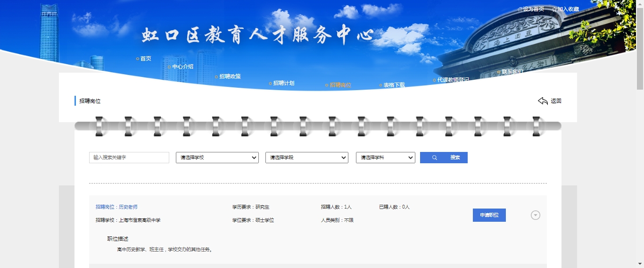Go to the 首页 navigation item
This screenshot has width=644, height=268.
tap(146, 59)
